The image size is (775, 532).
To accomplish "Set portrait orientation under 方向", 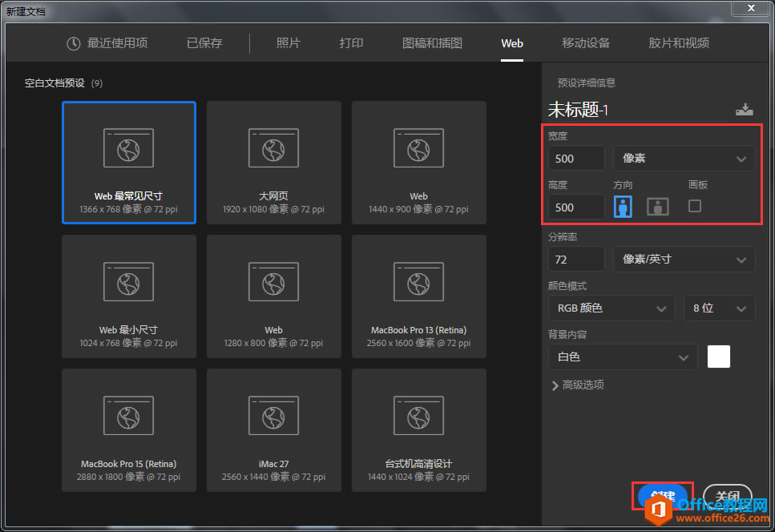I will (623, 206).
